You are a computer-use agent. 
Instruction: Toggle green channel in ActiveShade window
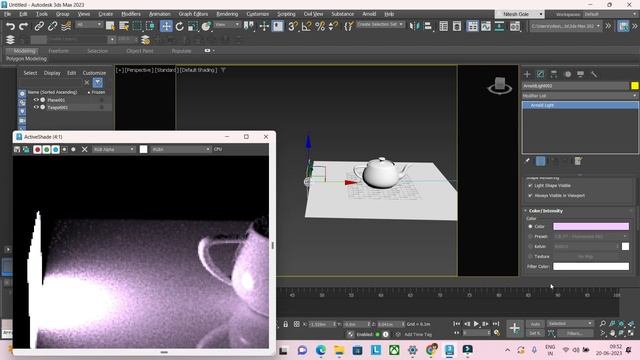[47, 149]
